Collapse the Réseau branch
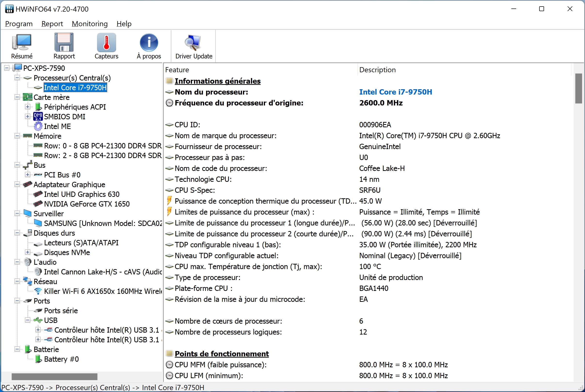585x392 pixels. (x=17, y=281)
